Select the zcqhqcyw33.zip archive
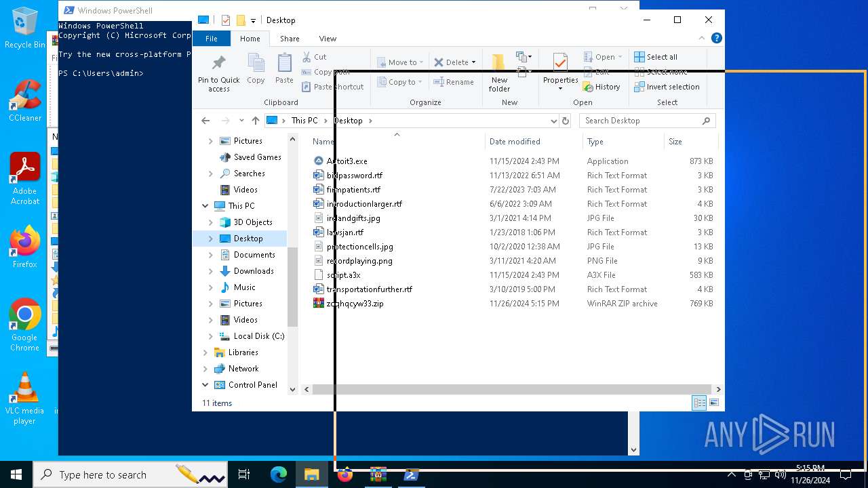The image size is (868, 488). pos(355,304)
